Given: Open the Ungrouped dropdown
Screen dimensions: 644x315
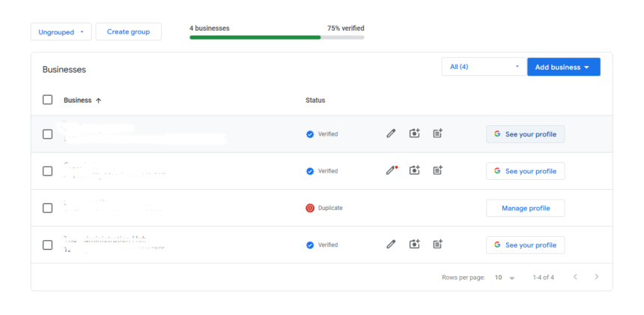Looking at the screenshot, I should (61, 32).
